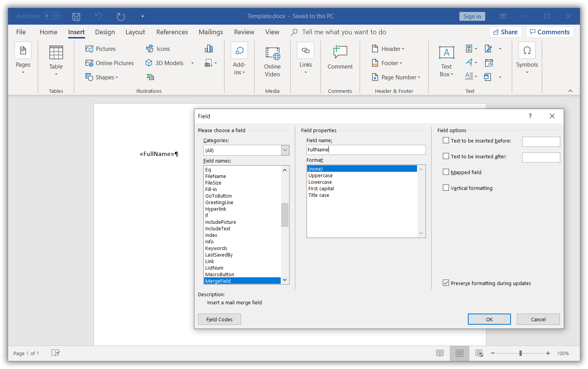Insert a new Comment from ribbon
588x369 pixels.
[340, 57]
